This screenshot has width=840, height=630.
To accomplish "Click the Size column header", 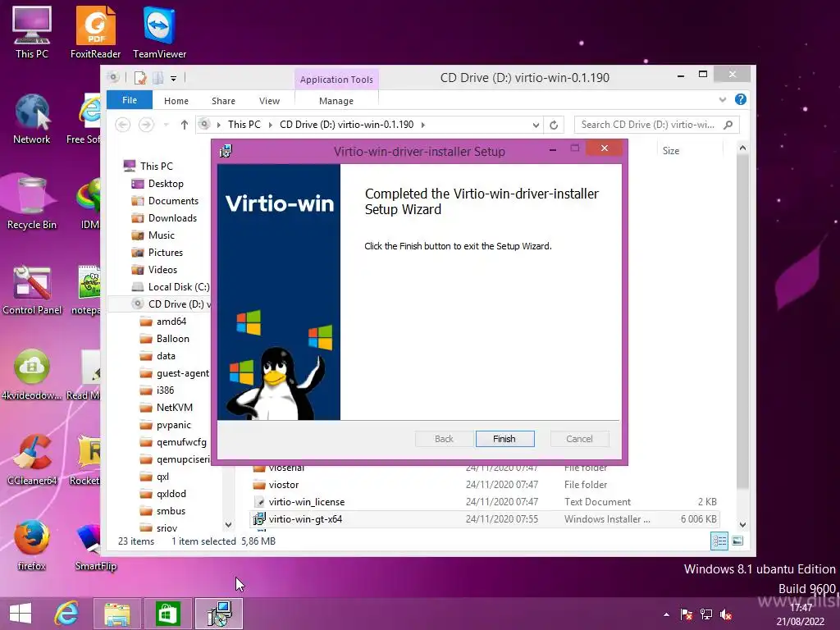I will [671, 151].
